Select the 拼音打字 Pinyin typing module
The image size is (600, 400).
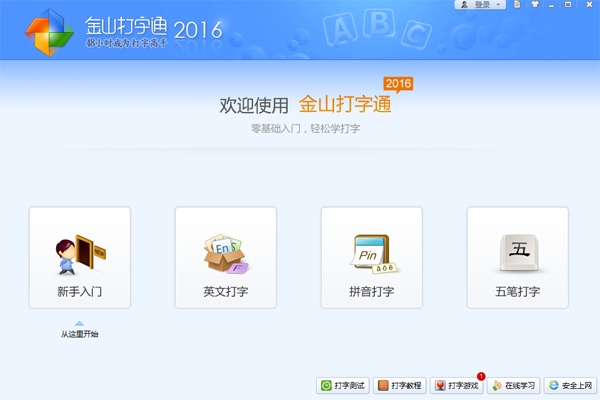click(x=371, y=257)
